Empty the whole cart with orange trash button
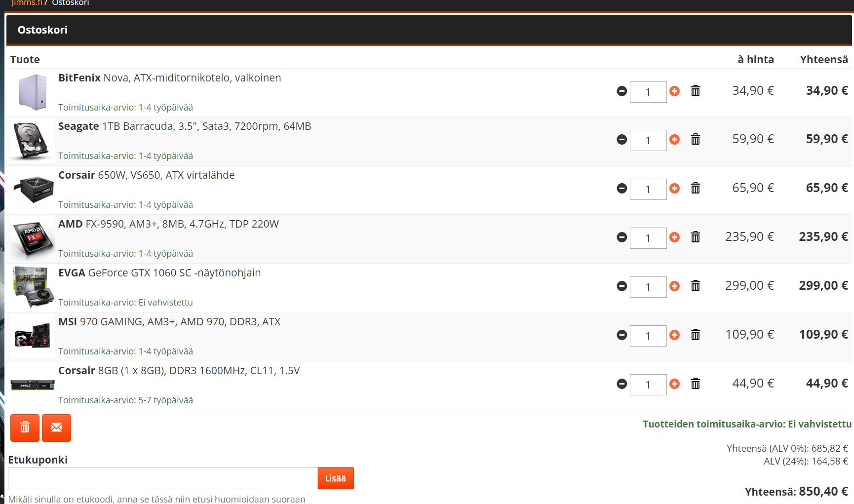This screenshot has width=854, height=504. 25,427
